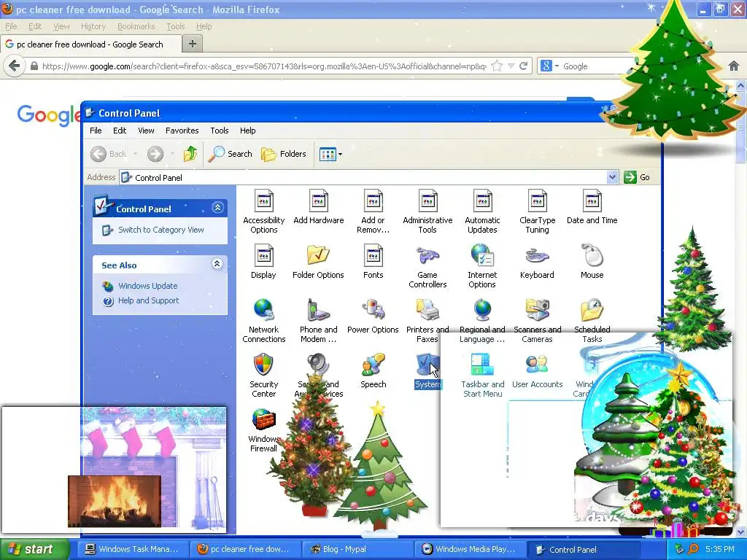Open a new Firefox tab

click(x=193, y=44)
